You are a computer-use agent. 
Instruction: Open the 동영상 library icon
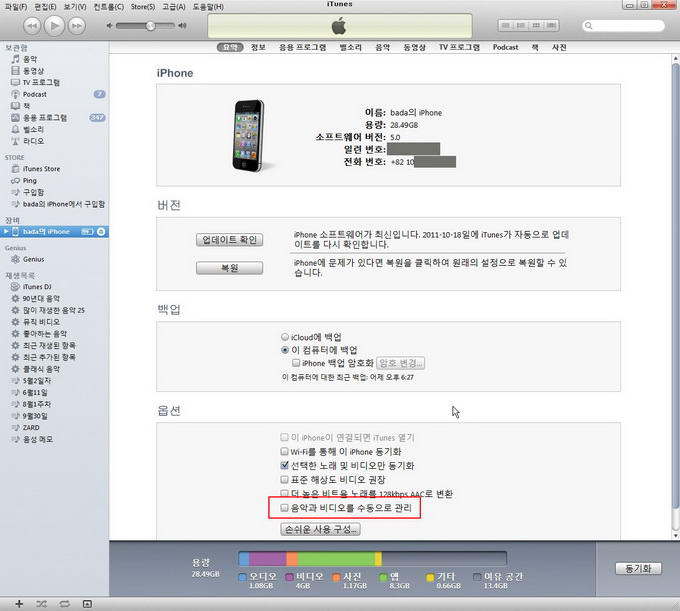[x=15, y=70]
